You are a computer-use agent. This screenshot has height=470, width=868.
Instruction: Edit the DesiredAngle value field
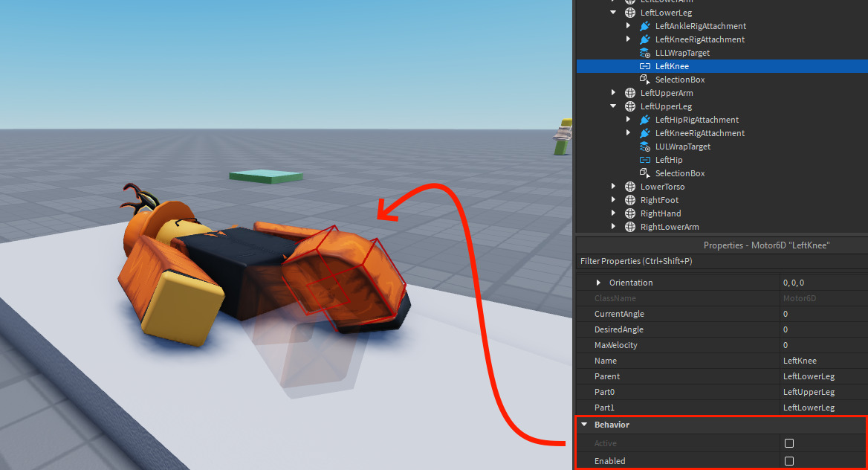(823, 329)
